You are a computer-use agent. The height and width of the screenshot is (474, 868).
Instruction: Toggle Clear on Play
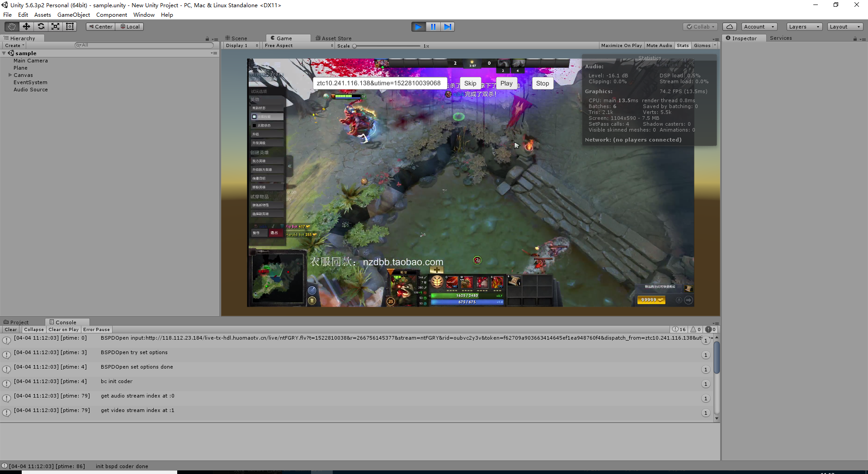pos(64,330)
